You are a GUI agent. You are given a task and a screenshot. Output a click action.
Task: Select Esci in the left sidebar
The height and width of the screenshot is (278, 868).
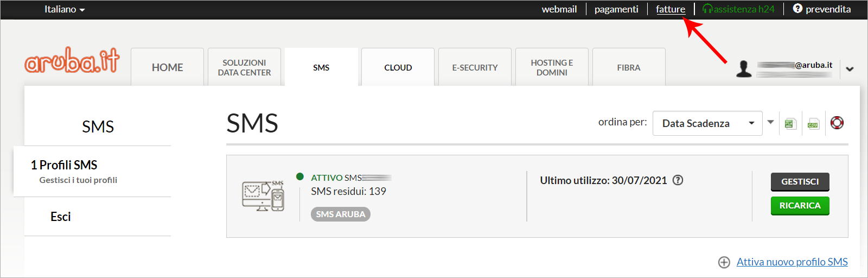click(61, 217)
